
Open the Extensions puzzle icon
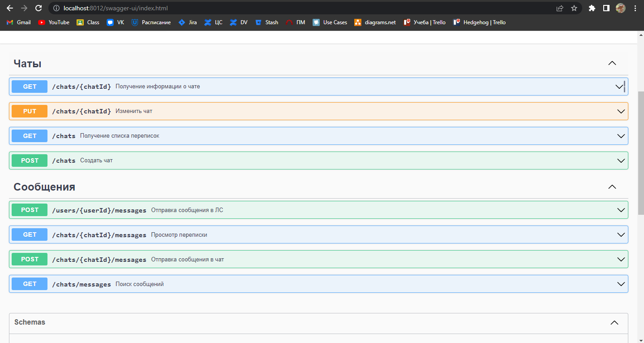point(592,8)
